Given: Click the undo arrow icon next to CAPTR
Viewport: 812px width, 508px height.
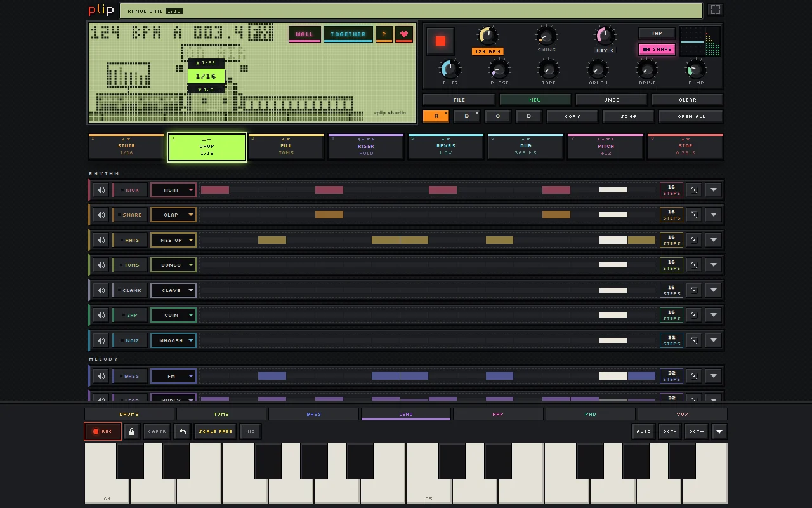Looking at the screenshot, I should coord(183,431).
